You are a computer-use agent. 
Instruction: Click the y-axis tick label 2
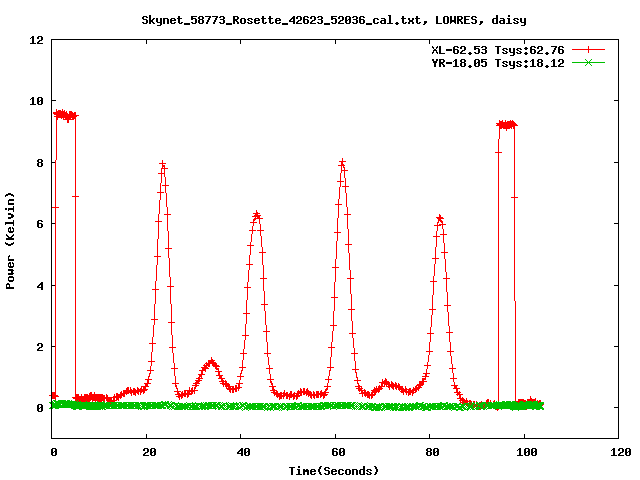click(x=40, y=347)
